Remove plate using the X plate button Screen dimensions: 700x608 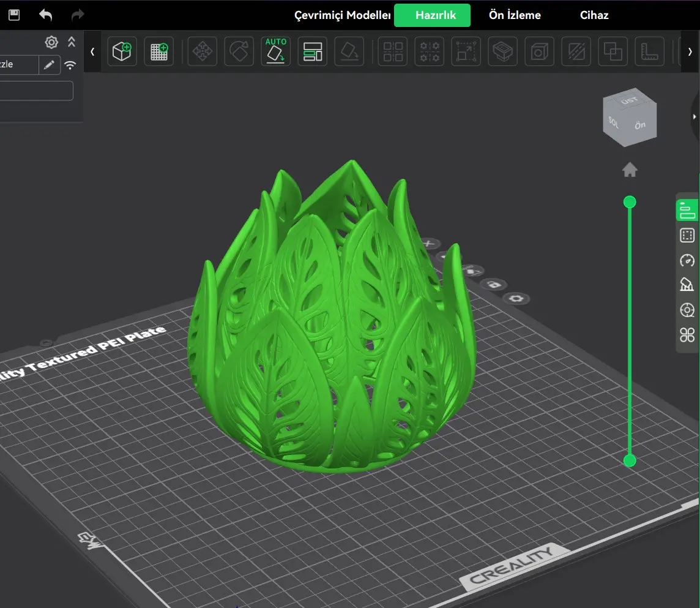pos(429,244)
